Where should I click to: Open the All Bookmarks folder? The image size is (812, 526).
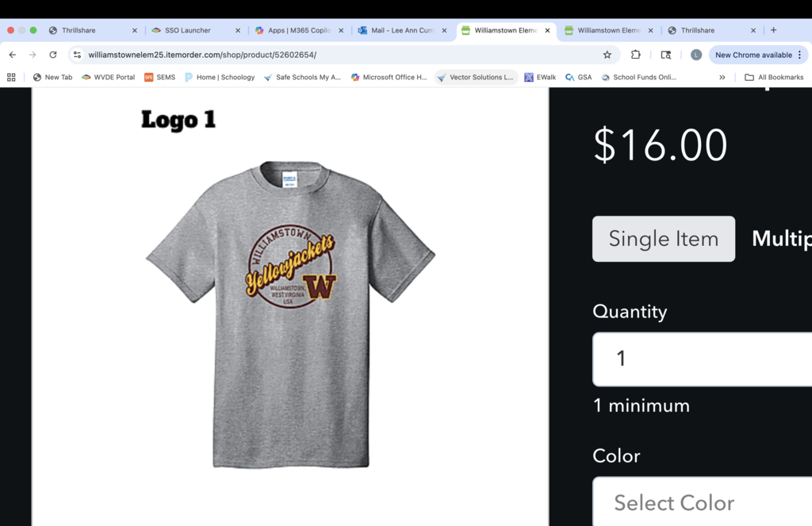pyautogui.click(x=774, y=77)
